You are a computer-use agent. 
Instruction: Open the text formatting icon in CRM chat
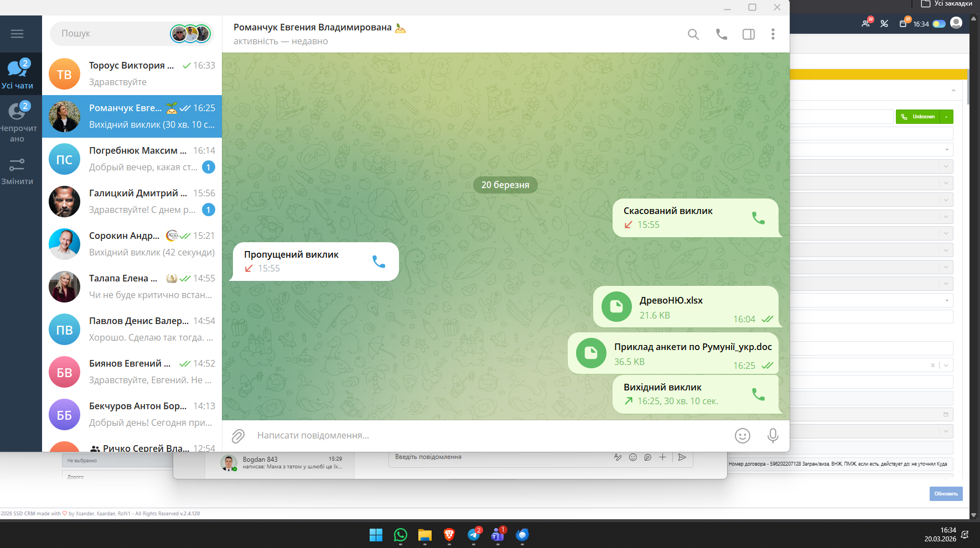click(x=618, y=457)
